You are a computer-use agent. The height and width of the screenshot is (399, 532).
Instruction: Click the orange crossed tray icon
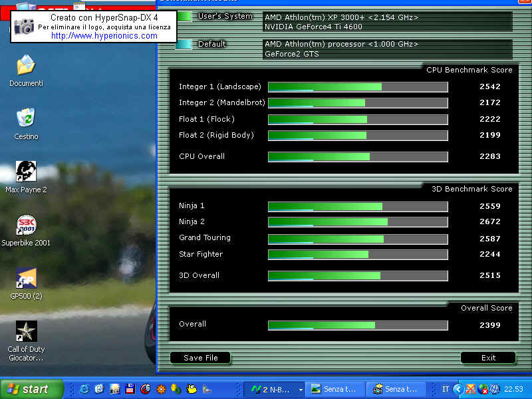471,389
